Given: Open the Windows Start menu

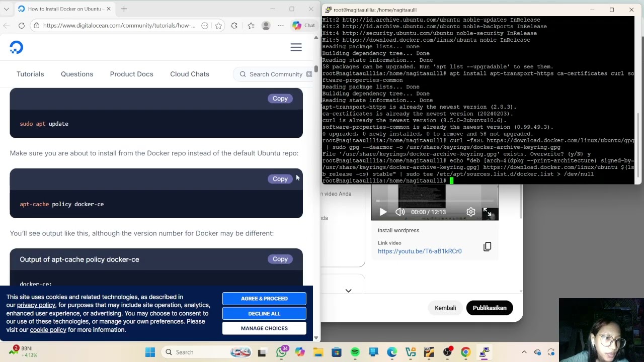Looking at the screenshot, I should (x=150, y=352).
